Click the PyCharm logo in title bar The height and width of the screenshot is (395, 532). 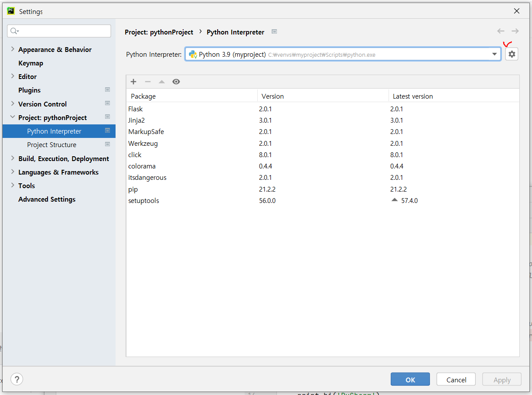[11, 11]
